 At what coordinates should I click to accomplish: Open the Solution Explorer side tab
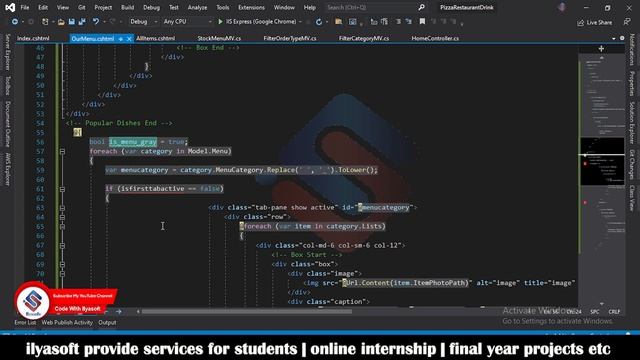631,122
